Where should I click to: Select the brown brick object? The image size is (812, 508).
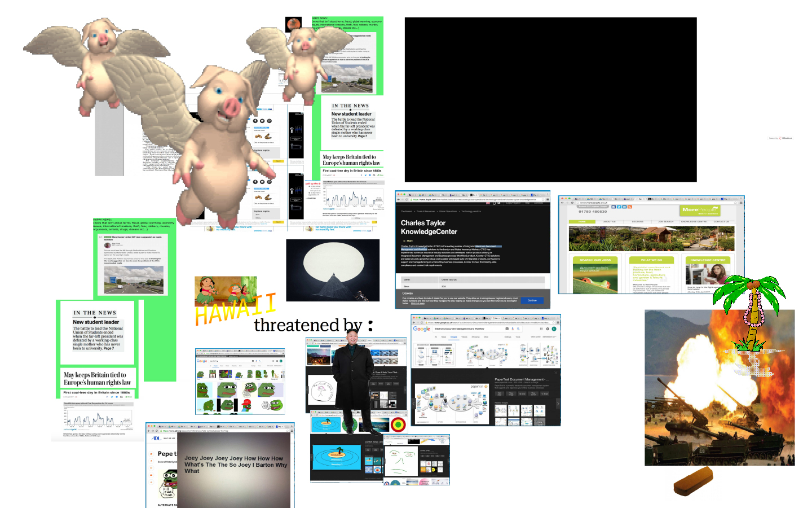tap(694, 482)
